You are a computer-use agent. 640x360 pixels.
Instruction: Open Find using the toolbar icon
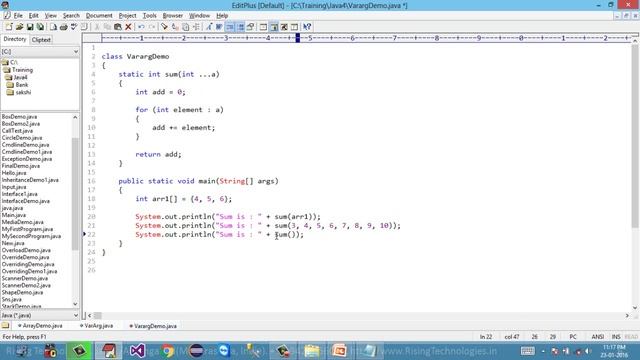pyautogui.click(x=164, y=27)
